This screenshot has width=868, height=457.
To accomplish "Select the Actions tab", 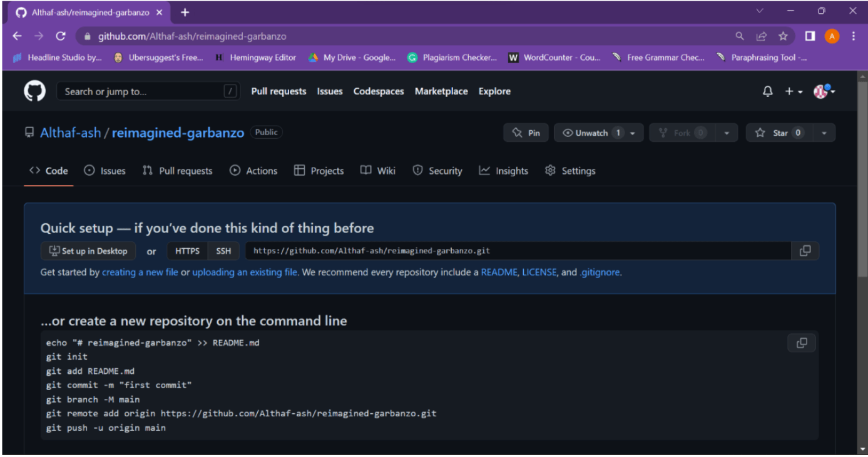I will [253, 171].
